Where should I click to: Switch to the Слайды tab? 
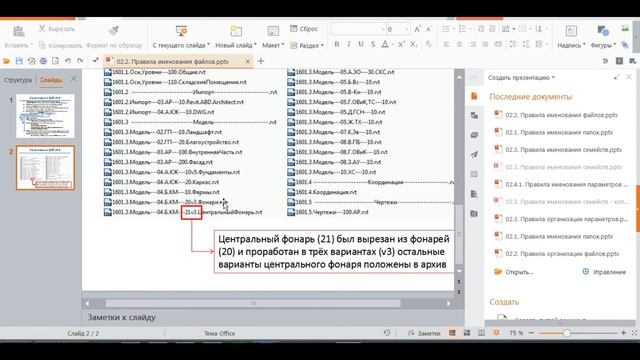click(x=51, y=80)
